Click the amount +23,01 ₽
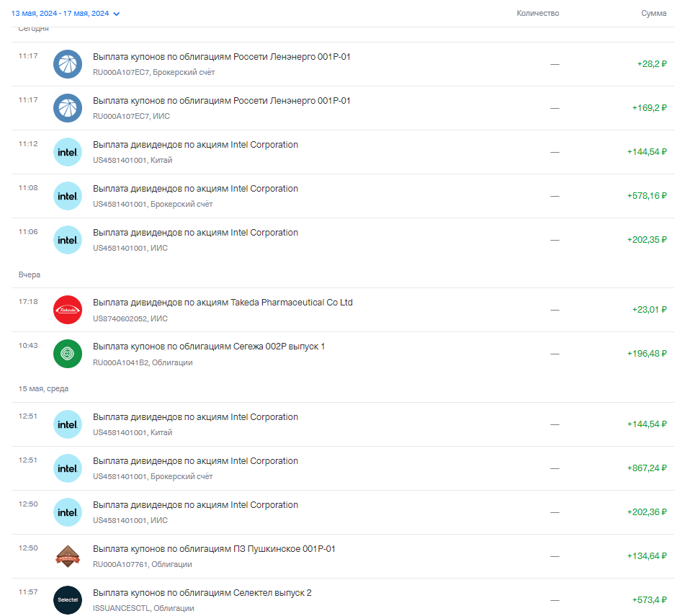Image resolution: width=685 pixels, height=616 pixels. [x=649, y=310]
